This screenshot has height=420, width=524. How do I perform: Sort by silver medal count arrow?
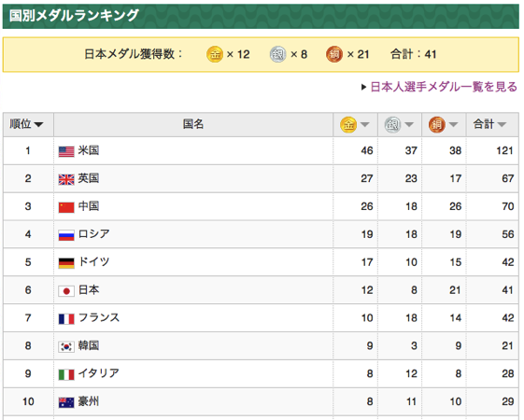click(409, 125)
